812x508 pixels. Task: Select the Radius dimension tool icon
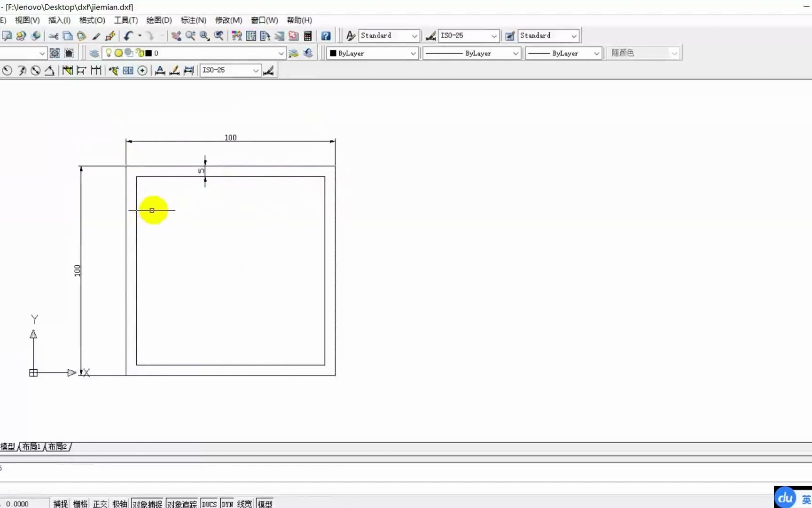[7, 71]
